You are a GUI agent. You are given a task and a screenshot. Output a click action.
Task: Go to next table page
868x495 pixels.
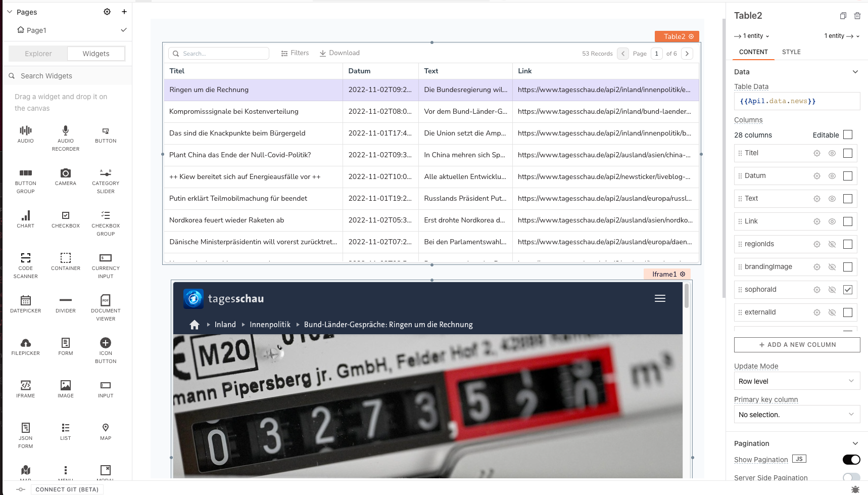point(687,54)
